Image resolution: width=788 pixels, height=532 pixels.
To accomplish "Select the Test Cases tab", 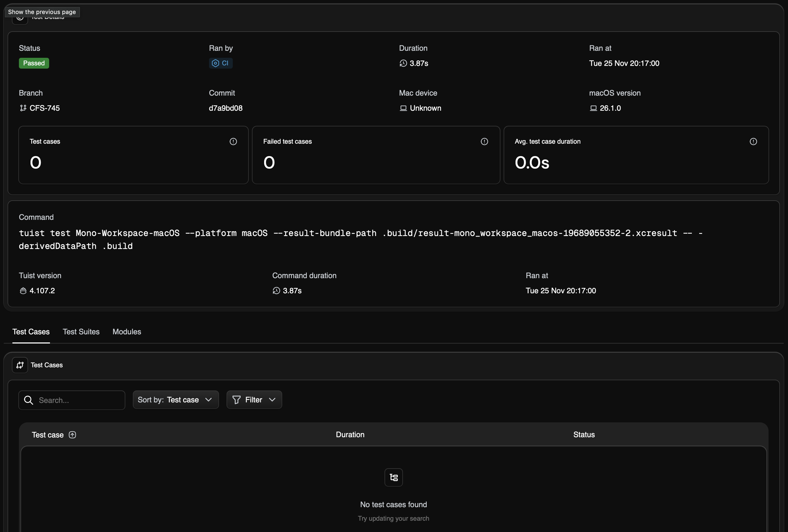I will pos(31,332).
